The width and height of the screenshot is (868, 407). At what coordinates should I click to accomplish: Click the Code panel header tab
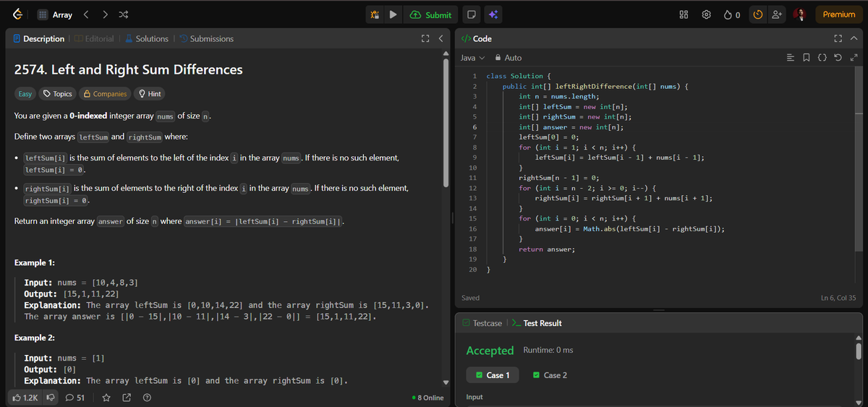(477, 39)
